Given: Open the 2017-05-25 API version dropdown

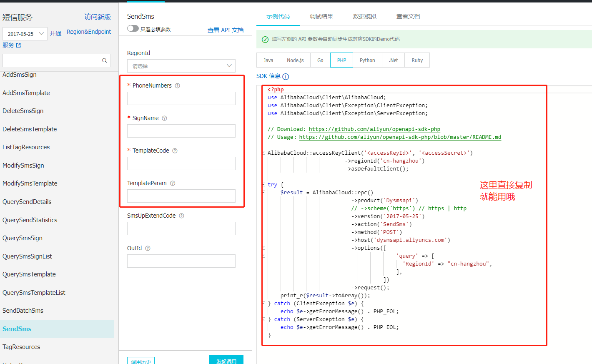Looking at the screenshot, I should pos(25,34).
